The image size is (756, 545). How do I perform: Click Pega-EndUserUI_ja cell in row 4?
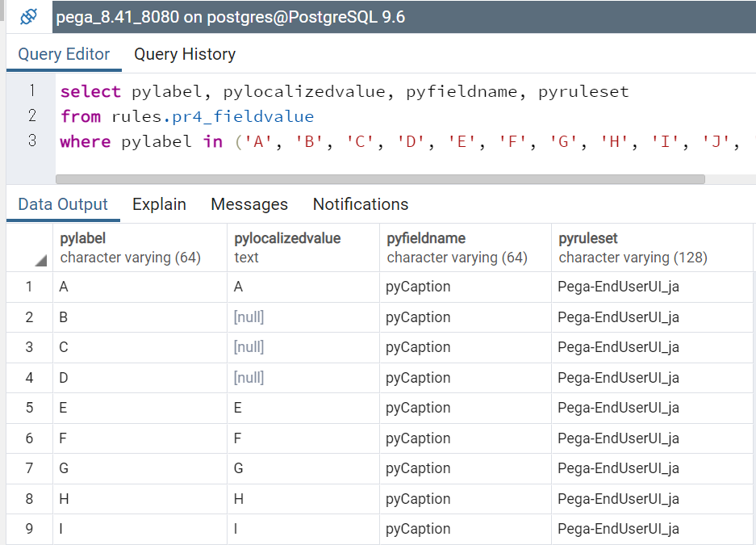point(652,378)
